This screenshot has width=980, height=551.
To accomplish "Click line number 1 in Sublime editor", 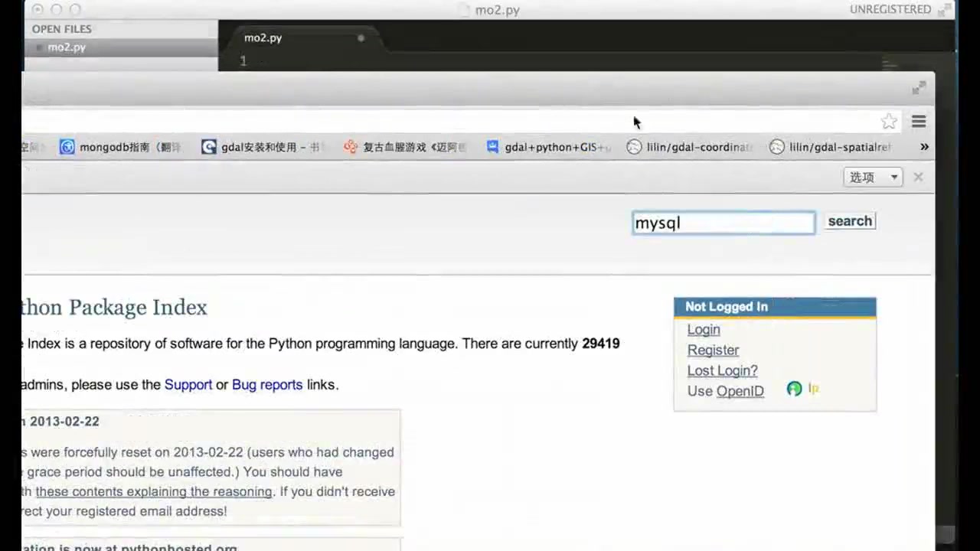I will click(x=243, y=61).
